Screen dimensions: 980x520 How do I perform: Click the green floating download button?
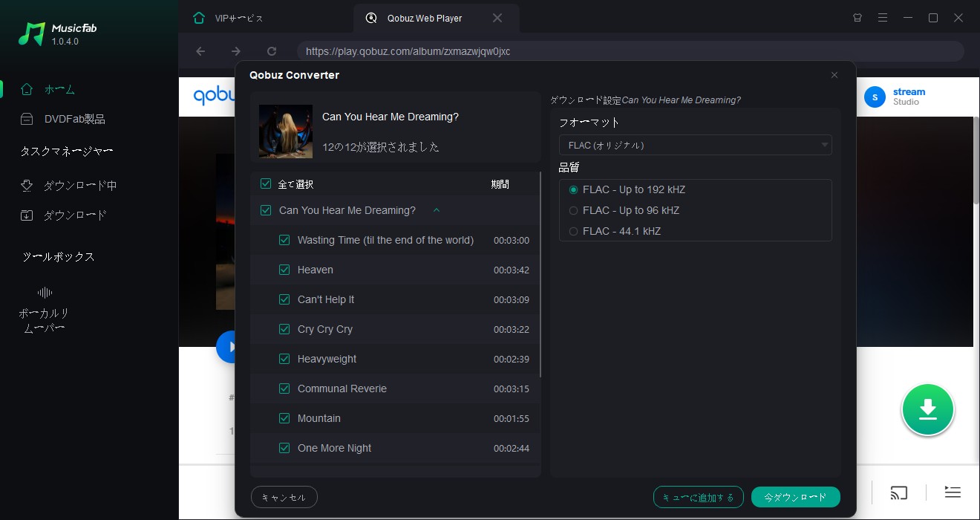click(928, 409)
